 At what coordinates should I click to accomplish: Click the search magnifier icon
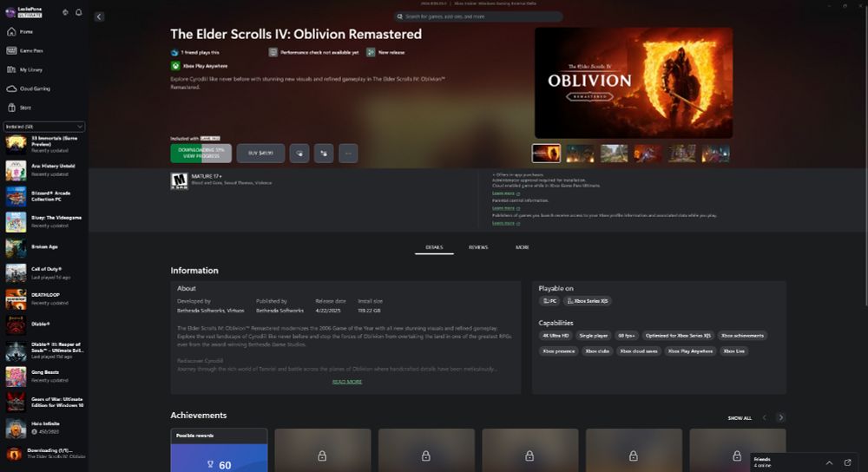pyautogui.click(x=399, y=16)
